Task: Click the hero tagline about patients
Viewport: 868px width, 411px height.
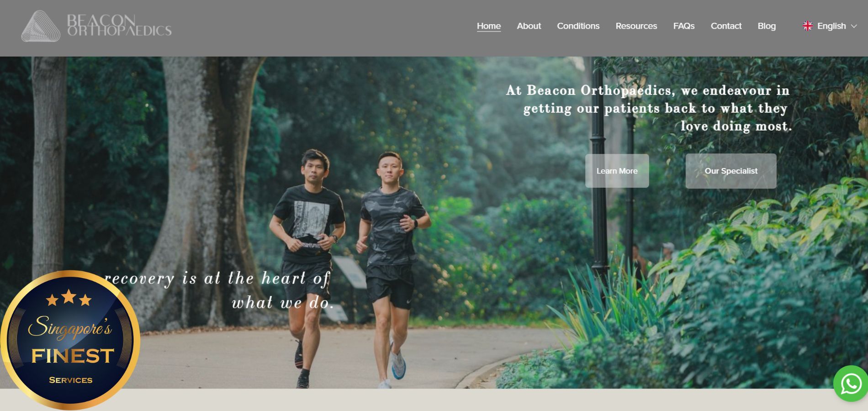Action: coord(649,108)
